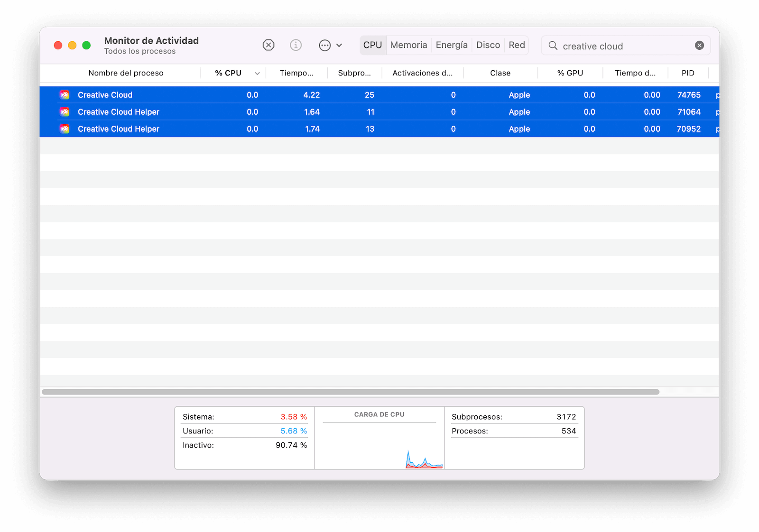
Task: Toggle sort direction on % CPU column arrow
Action: 257,73
